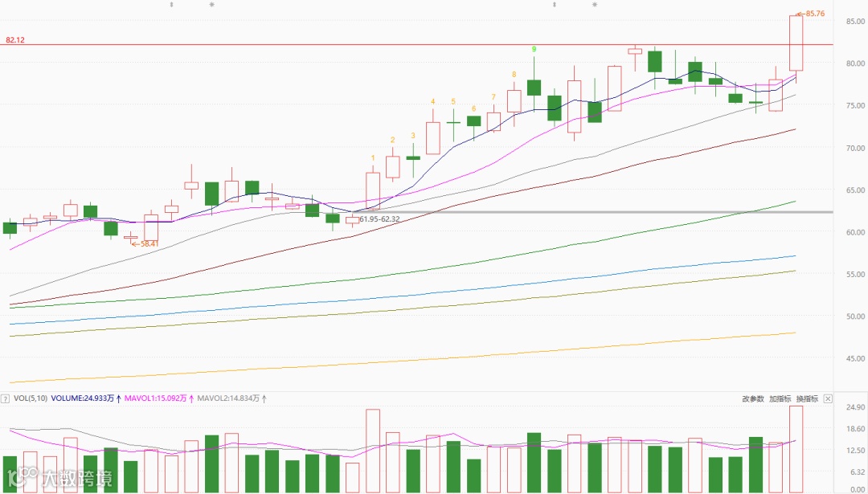
Task: Click the 70.00 price axis label
Action: [854, 148]
